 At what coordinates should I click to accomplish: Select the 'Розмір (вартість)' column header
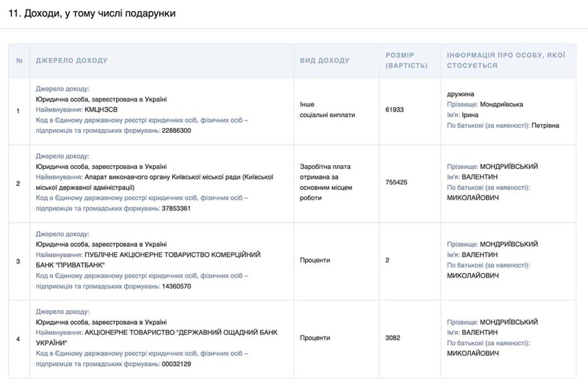pyautogui.click(x=406, y=60)
